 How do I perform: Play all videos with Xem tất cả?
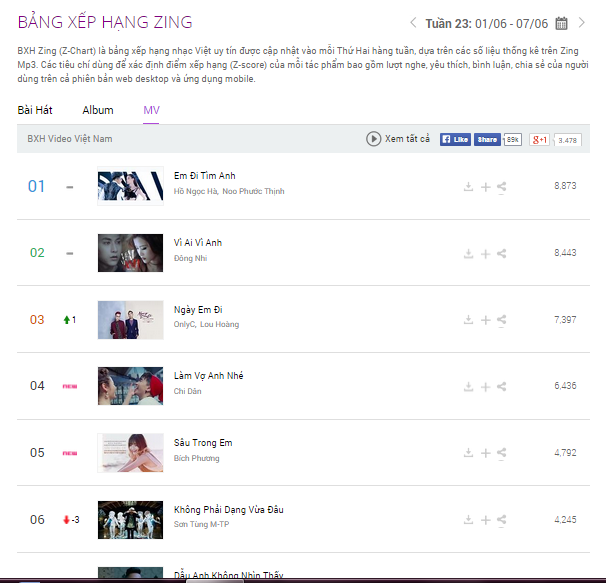click(398, 139)
